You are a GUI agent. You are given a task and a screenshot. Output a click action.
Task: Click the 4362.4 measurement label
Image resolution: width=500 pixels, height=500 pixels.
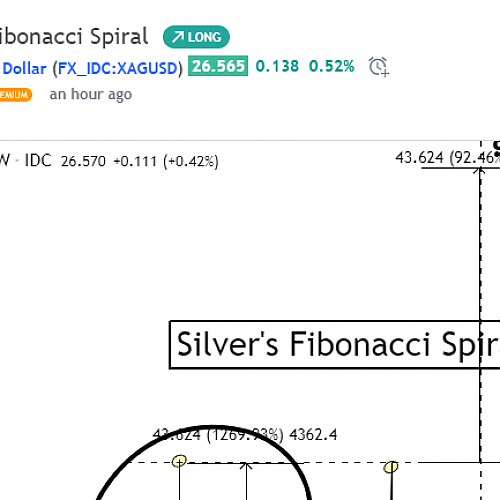pyautogui.click(x=313, y=435)
